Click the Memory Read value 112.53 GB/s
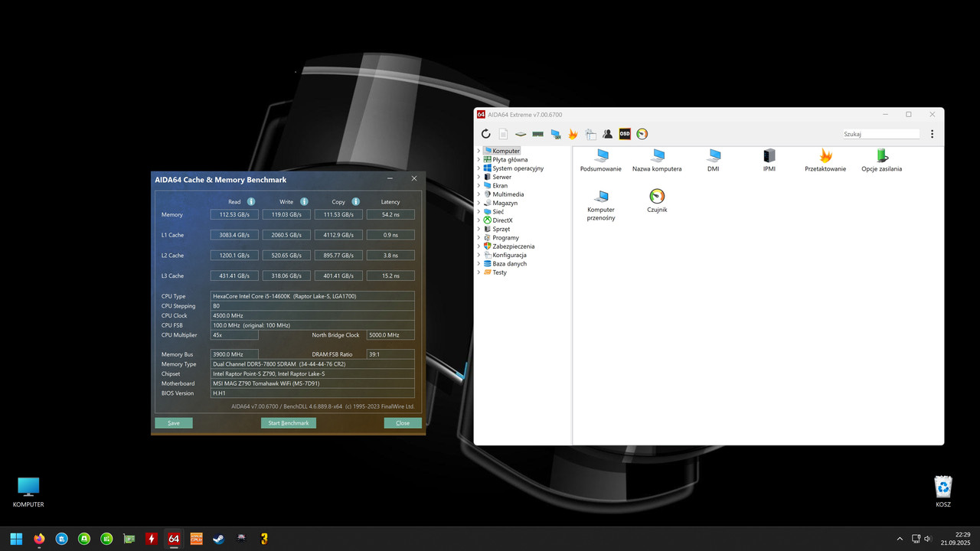This screenshot has height=551, width=980. pyautogui.click(x=234, y=214)
